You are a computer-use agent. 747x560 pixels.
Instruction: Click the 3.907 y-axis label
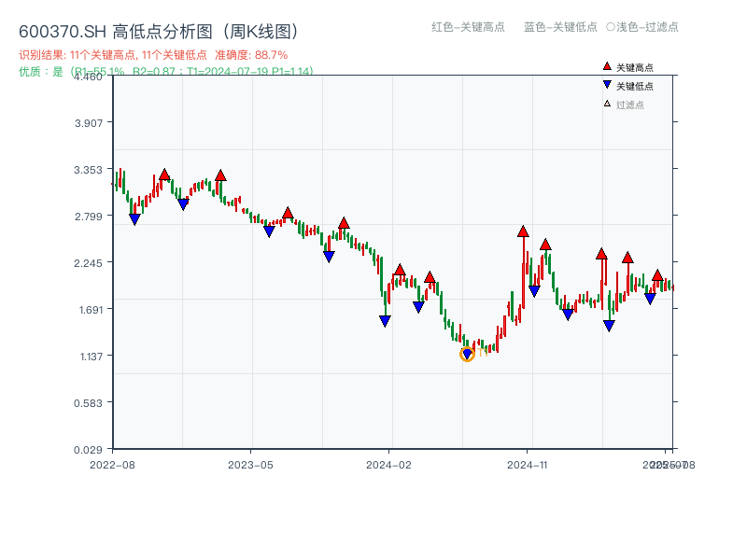(89, 123)
